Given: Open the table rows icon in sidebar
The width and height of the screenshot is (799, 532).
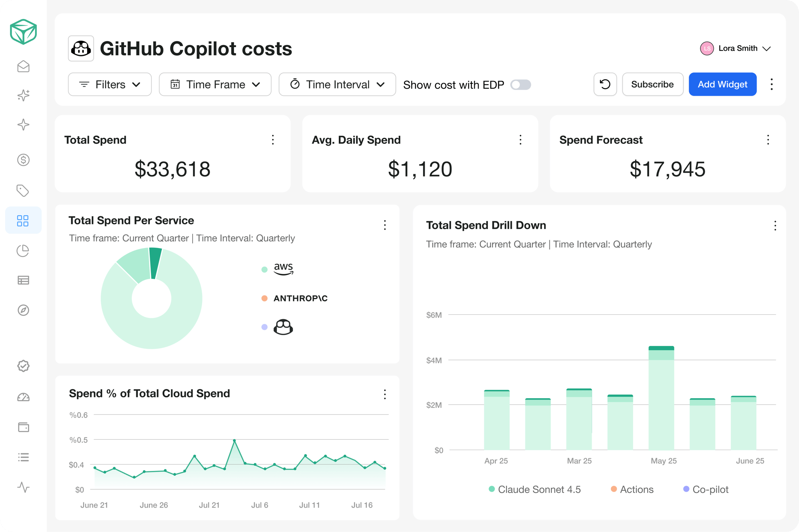Looking at the screenshot, I should click(x=23, y=280).
